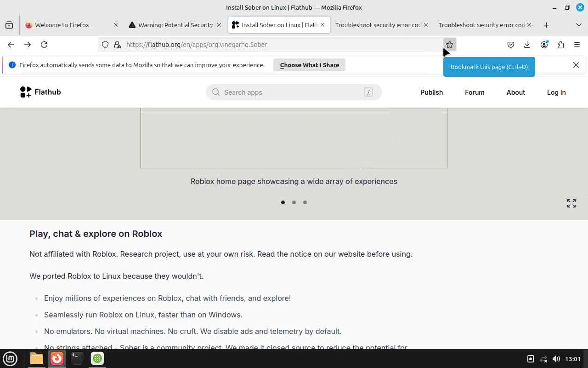Save the page to Pocket
Image resolution: width=588 pixels, height=368 pixels.
[x=511, y=45]
